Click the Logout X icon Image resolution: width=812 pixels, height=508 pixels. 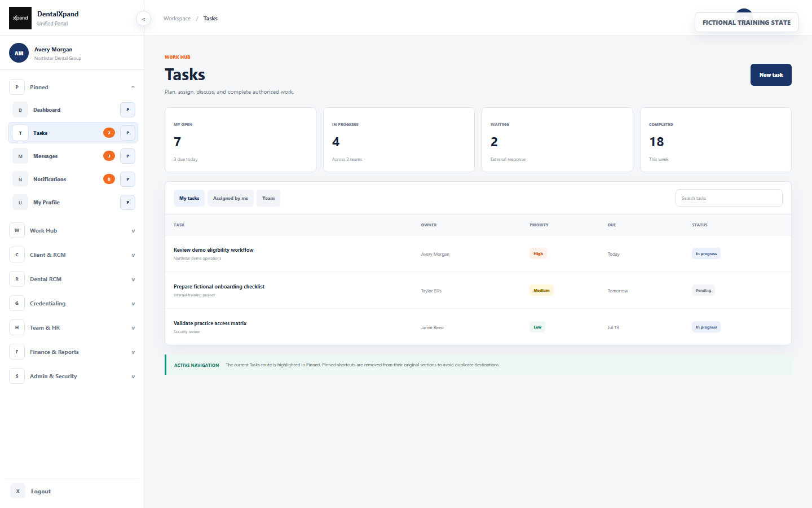click(18, 491)
